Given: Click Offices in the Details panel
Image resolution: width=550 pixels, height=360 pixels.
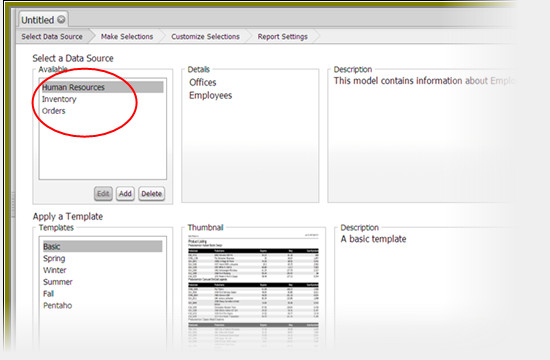Looking at the screenshot, I should 203,82.
